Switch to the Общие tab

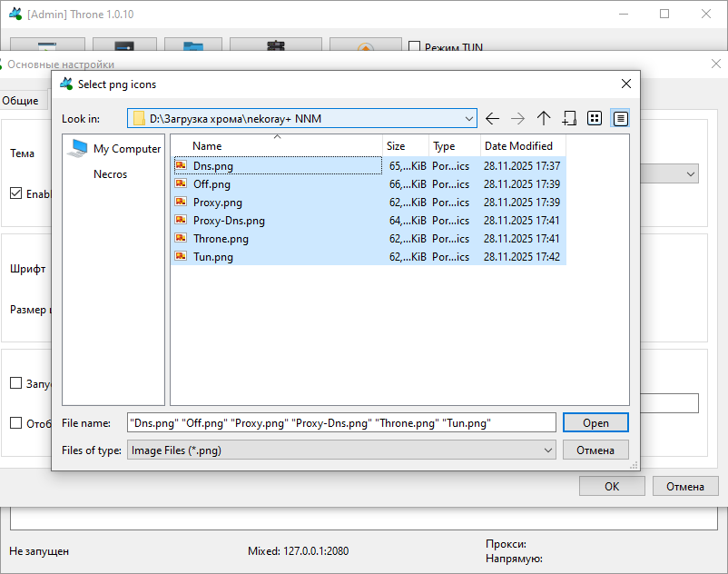coord(21,100)
